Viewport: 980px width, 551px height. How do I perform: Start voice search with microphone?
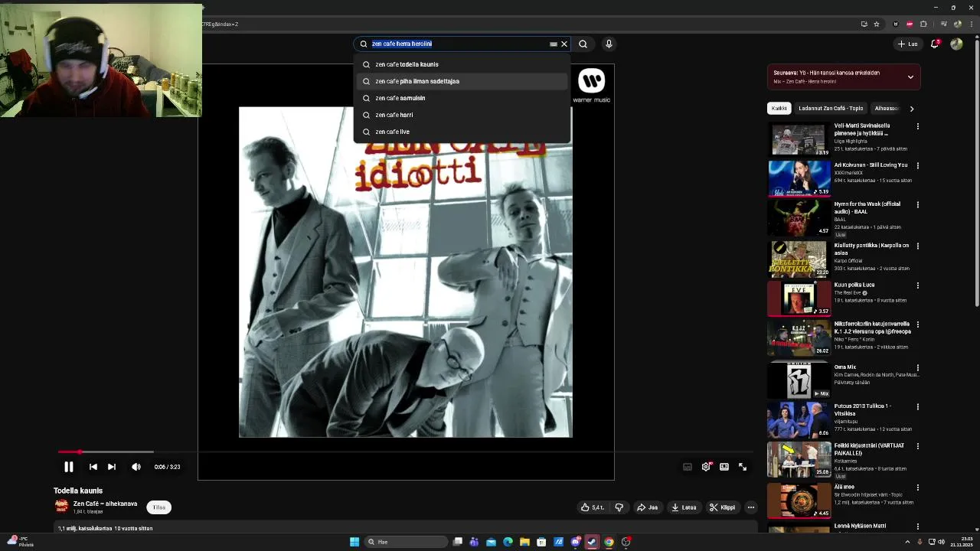pos(609,44)
